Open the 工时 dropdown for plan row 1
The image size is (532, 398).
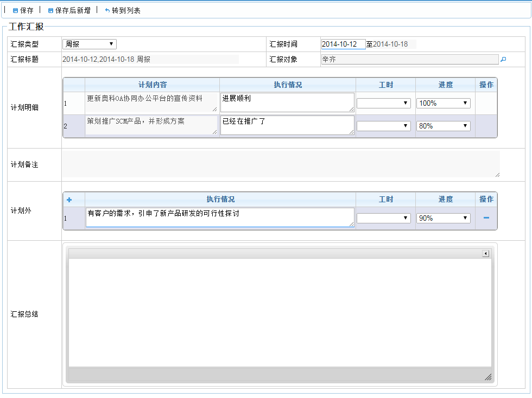click(x=383, y=103)
